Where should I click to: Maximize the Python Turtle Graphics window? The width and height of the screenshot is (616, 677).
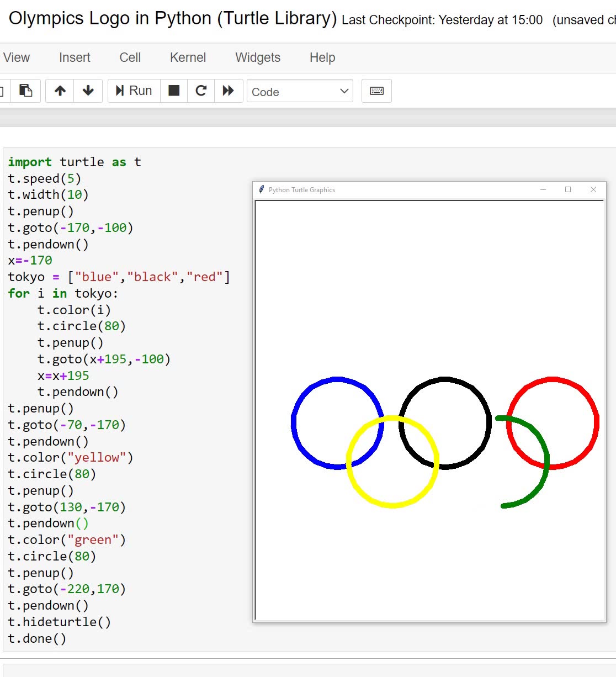point(568,189)
